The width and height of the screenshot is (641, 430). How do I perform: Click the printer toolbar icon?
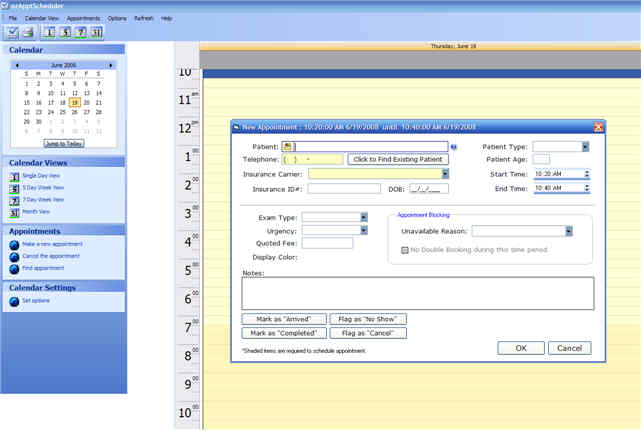point(29,32)
